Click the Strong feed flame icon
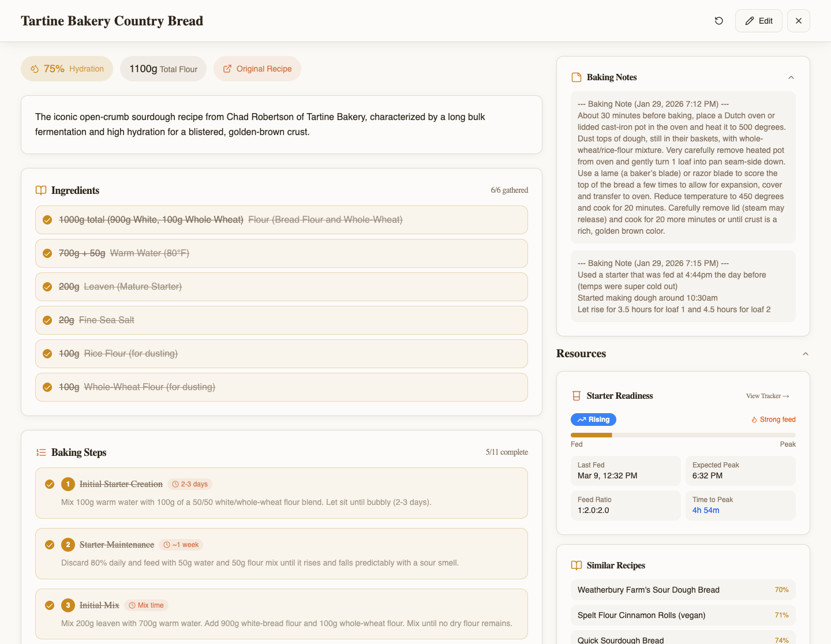The height and width of the screenshot is (644, 831). (754, 420)
